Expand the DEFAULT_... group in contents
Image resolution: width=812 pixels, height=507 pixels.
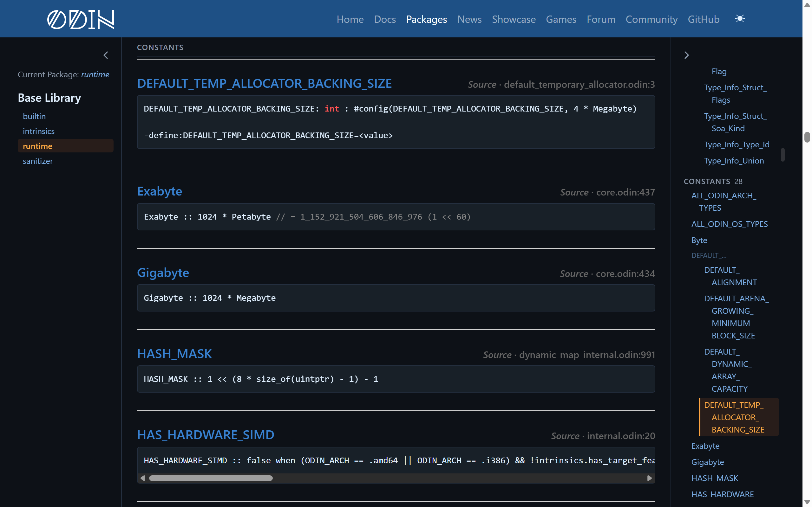709,255
